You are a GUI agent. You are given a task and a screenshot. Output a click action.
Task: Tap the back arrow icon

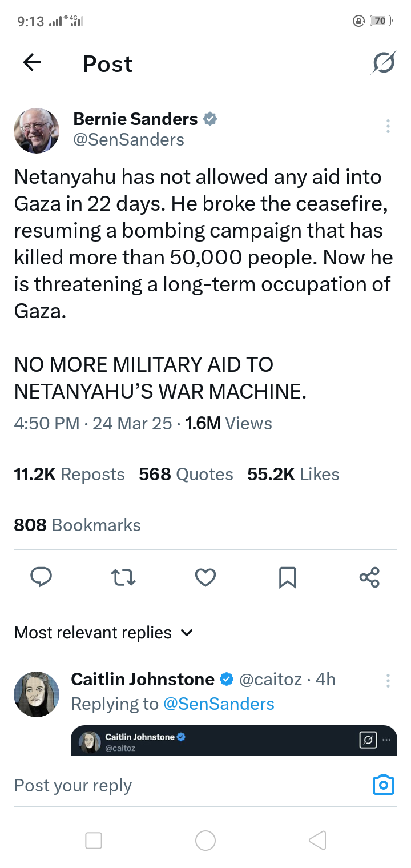click(33, 63)
